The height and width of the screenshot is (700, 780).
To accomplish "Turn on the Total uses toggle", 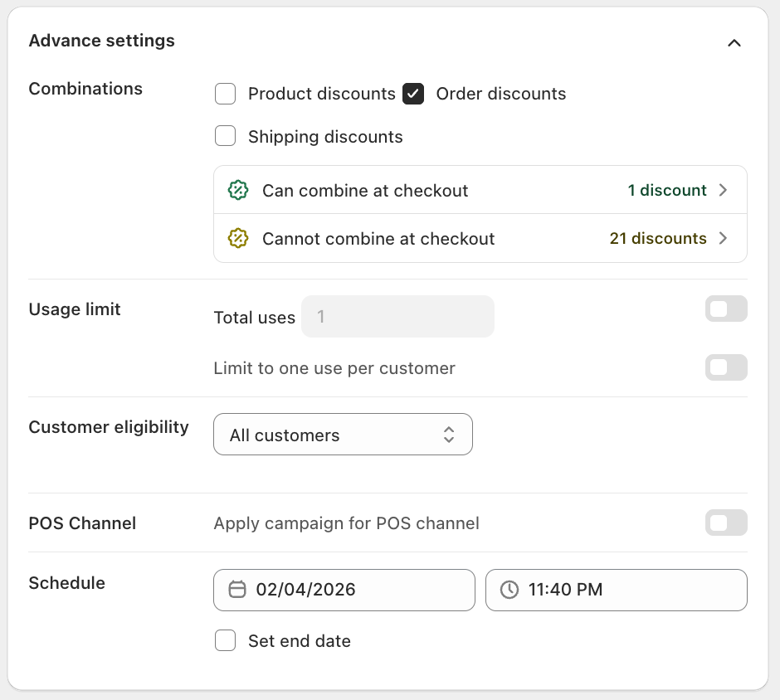I will [x=726, y=309].
